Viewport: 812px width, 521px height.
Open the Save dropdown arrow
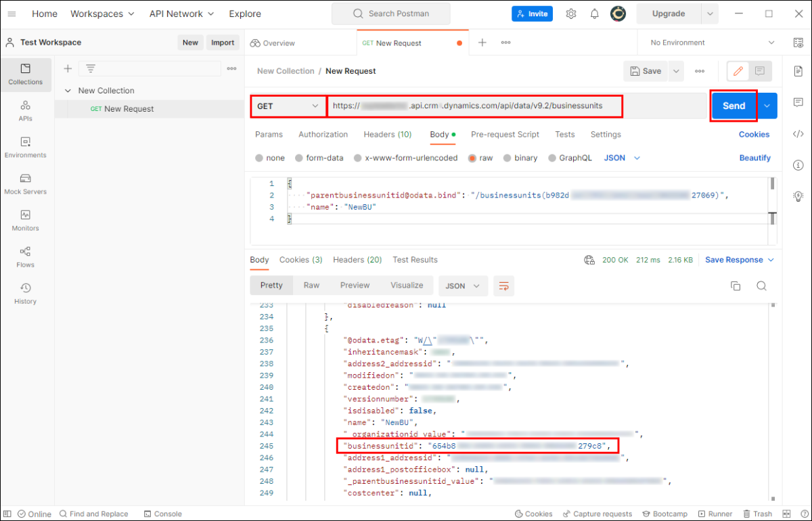(676, 71)
